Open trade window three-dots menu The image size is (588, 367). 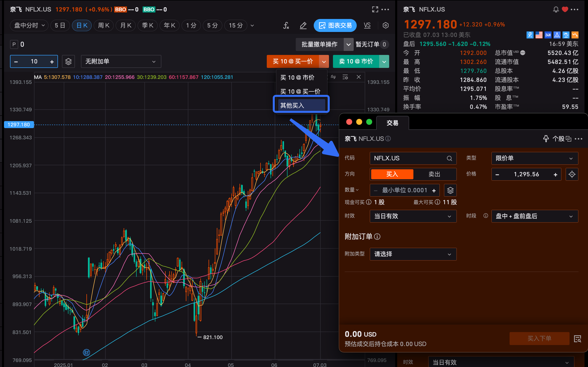(578, 139)
